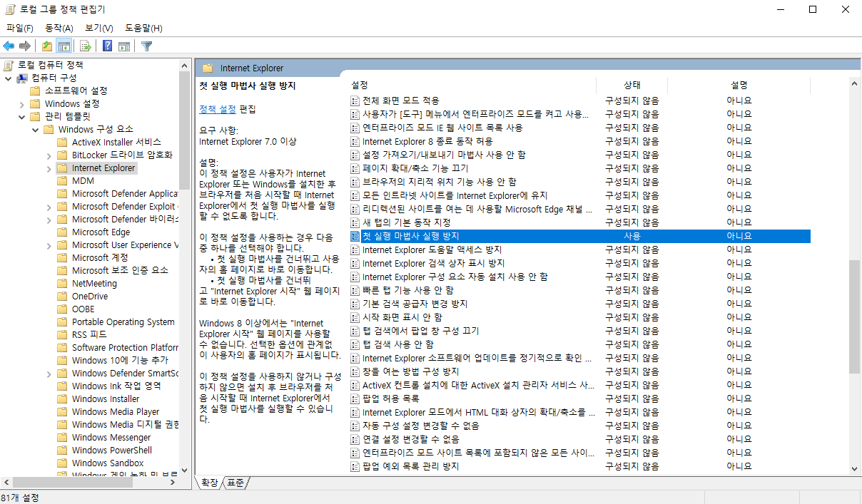This screenshot has width=862, height=504.
Task: Click the computer icon beside 컴퓨터 구성
Action: 22,78
